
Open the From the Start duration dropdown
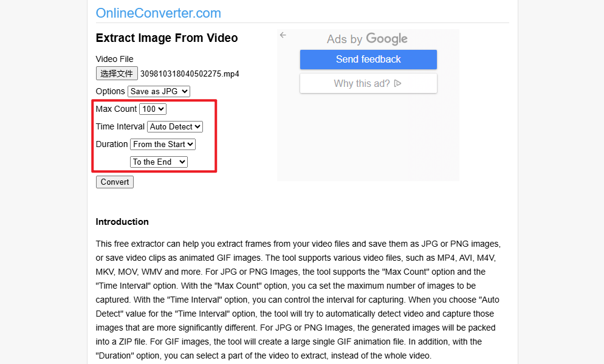(x=163, y=144)
